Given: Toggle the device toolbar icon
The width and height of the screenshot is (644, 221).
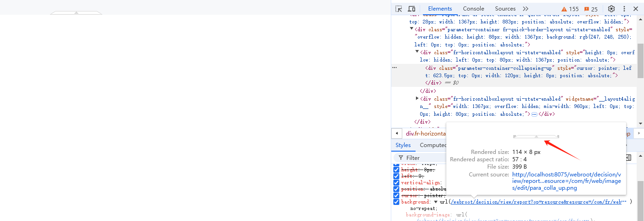Looking at the screenshot, I should (411, 9).
